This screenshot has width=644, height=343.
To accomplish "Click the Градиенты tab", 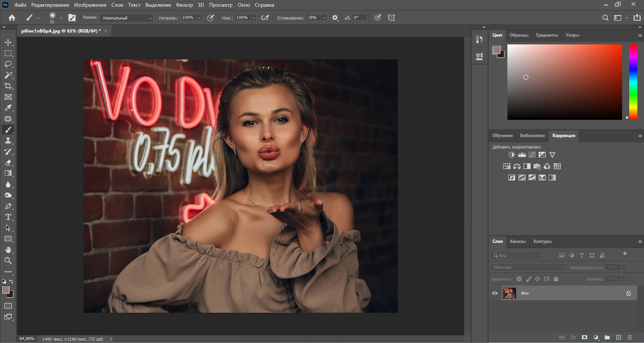I will pos(547,35).
